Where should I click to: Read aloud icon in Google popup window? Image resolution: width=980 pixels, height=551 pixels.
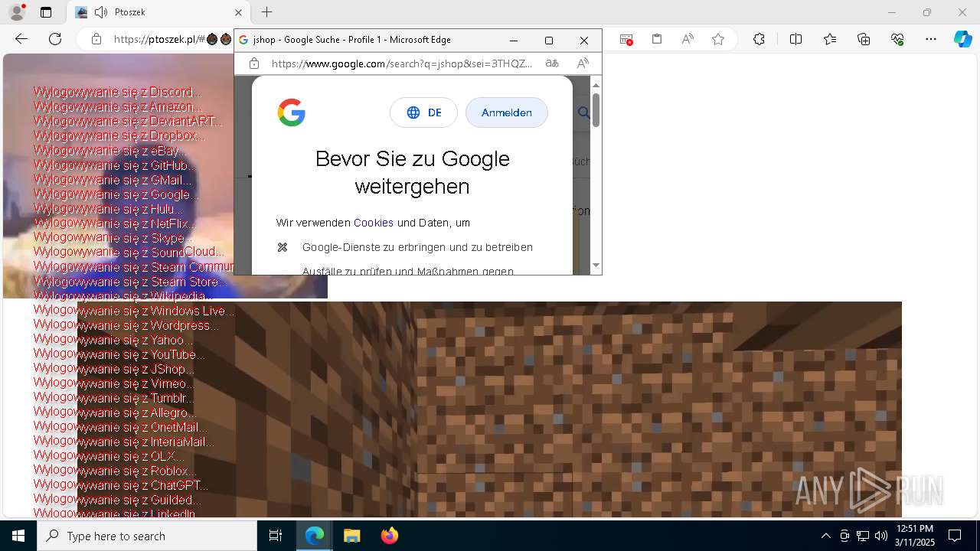tap(583, 64)
